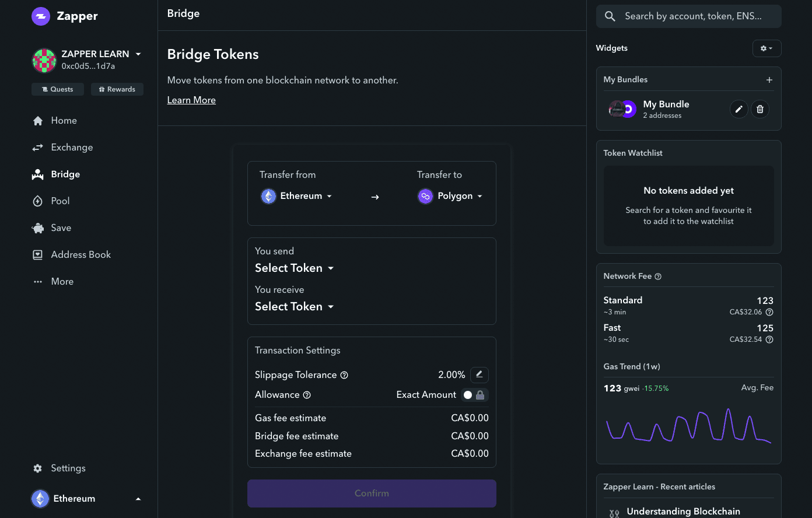Image resolution: width=812 pixels, height=518 pixels.
Task: Click the help icon beside CA$32.06
Action: pos(769,312)
